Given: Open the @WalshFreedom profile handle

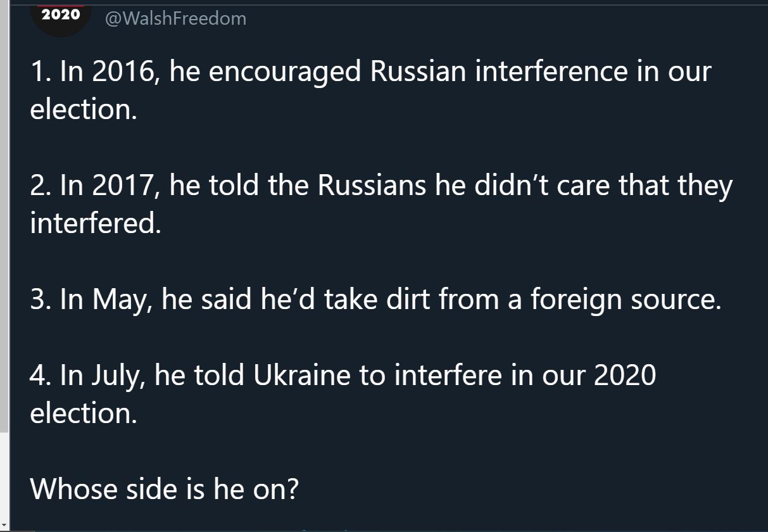Looking at the screenshot, I should click(x=175, y=19).
